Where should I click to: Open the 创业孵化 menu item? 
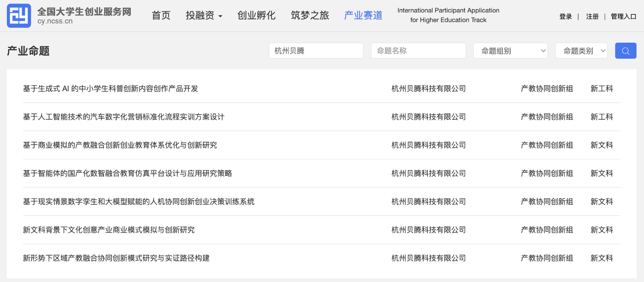(x=256, y=16)
